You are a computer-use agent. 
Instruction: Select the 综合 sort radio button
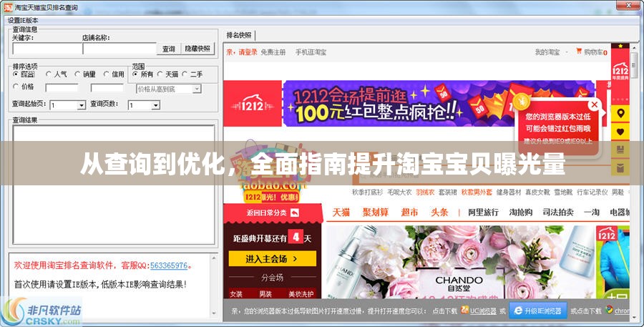pyautogui.click(x=16, y=74)
